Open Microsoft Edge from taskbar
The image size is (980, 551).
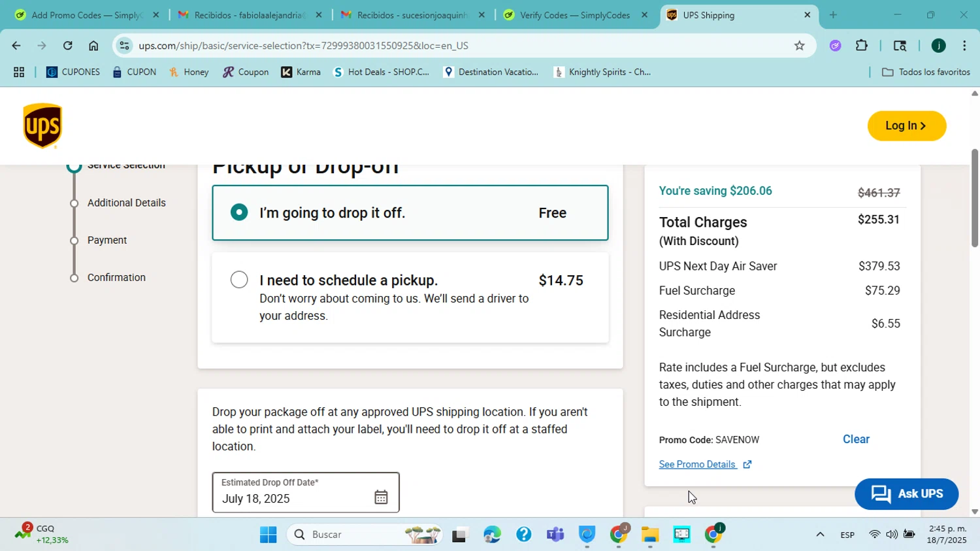[x=492, y=535]
